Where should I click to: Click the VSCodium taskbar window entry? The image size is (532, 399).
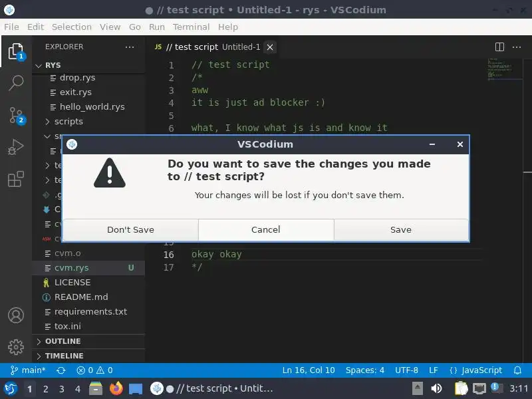tap(212, 388)
